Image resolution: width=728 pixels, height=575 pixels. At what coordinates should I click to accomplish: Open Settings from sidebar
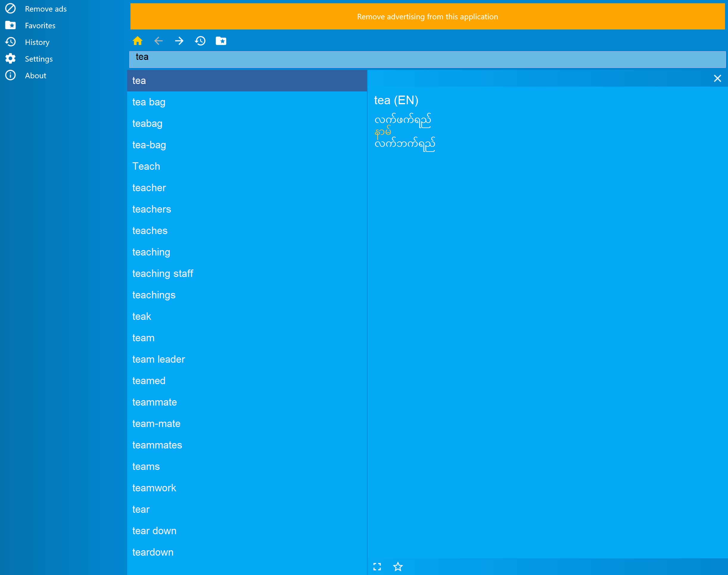(38, 59)
